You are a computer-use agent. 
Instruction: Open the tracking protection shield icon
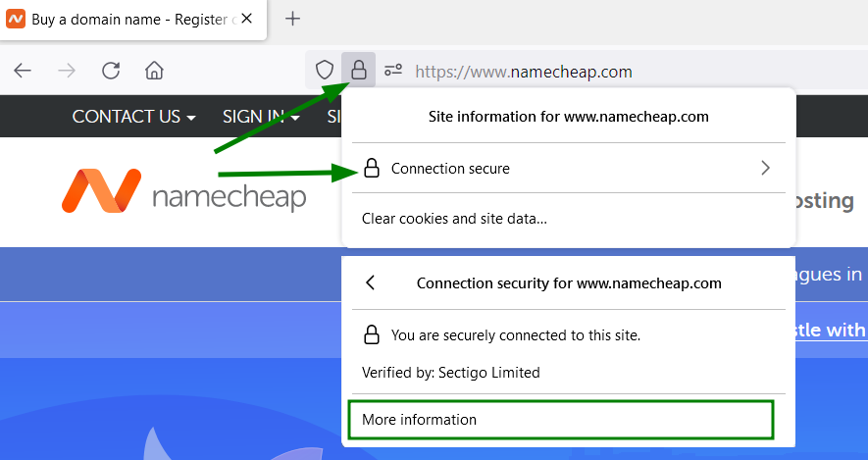click(x=325, y=71)
